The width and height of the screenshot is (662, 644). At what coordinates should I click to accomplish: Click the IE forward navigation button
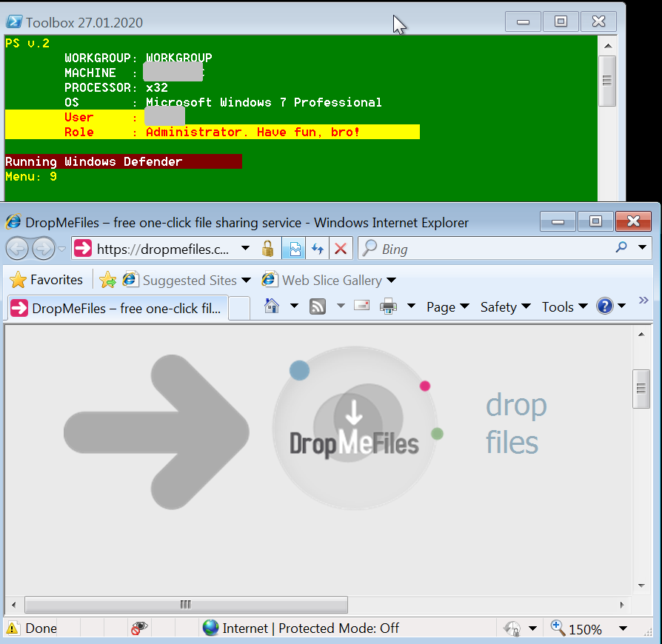44,249
